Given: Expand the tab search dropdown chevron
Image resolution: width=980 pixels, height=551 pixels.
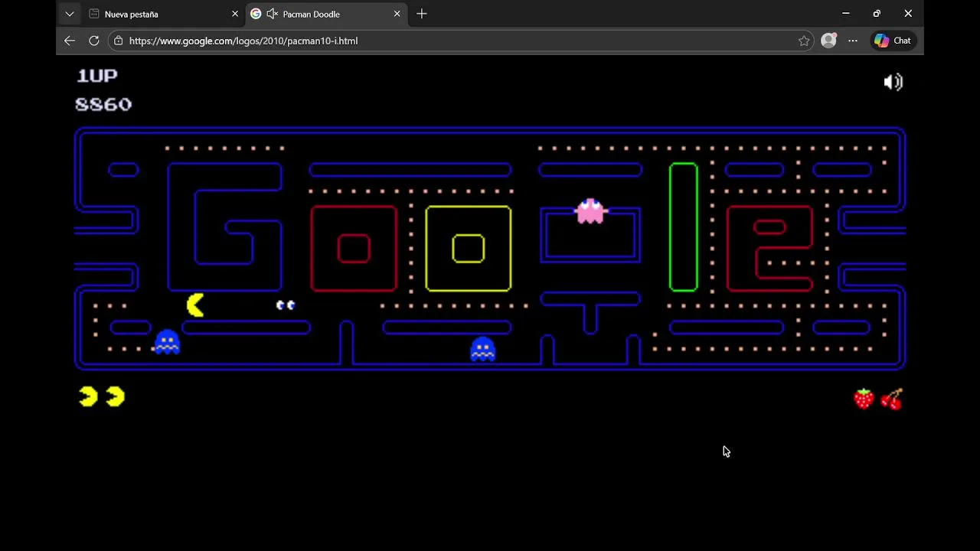Looking at the screenshot, I should pos(70,14).
